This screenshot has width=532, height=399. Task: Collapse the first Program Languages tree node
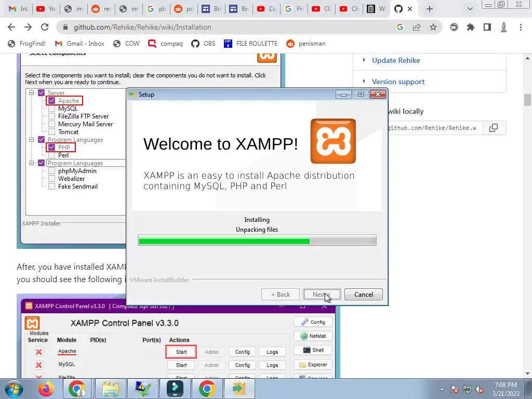coord(31,139)
